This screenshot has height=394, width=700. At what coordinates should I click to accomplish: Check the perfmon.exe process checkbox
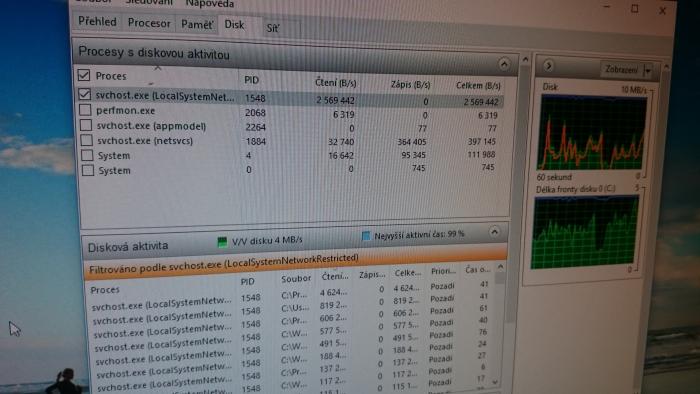[85, 110]
